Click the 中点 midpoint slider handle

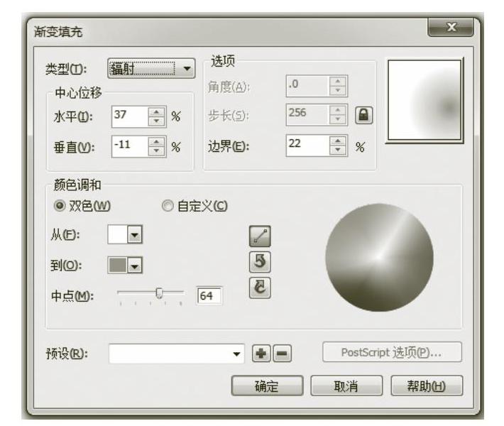coord(159,293)
